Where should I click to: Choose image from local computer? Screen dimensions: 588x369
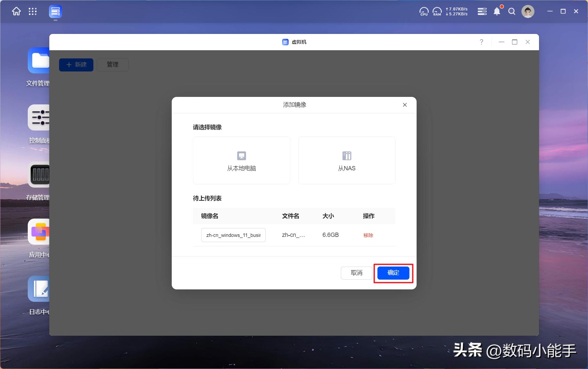point(242,160)
